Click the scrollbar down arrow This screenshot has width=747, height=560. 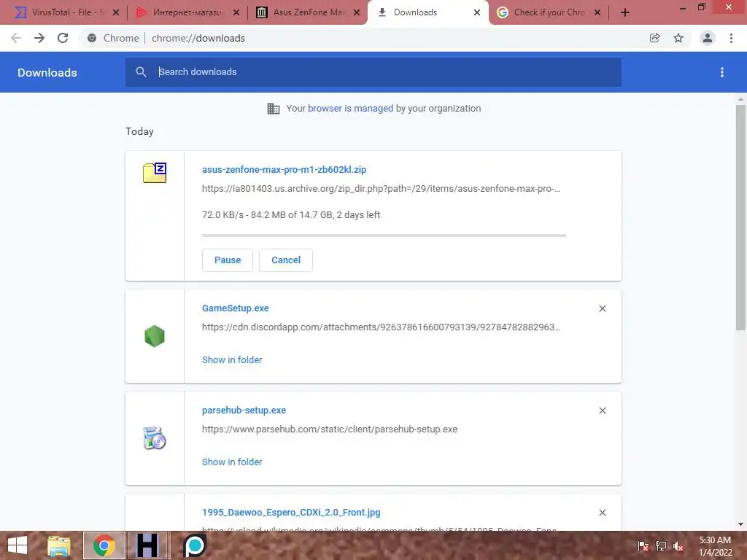coord(740,524)
